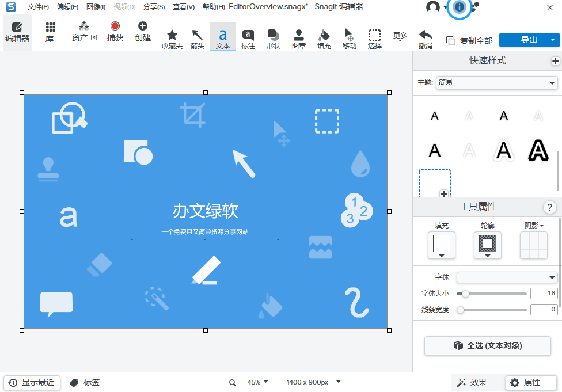Start a new capture with 捕获
Screen dimensions: 562x392
(115, 32)
